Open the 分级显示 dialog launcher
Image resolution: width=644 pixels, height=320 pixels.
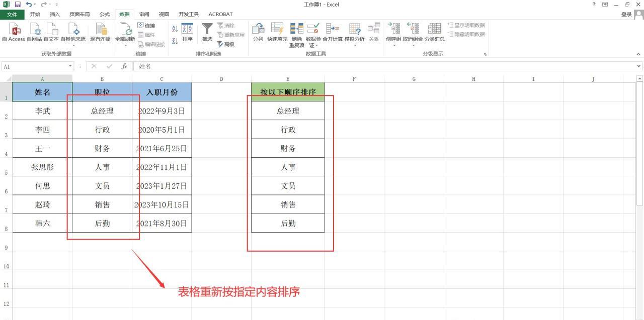pyautogui.click(x=485, y=54)
